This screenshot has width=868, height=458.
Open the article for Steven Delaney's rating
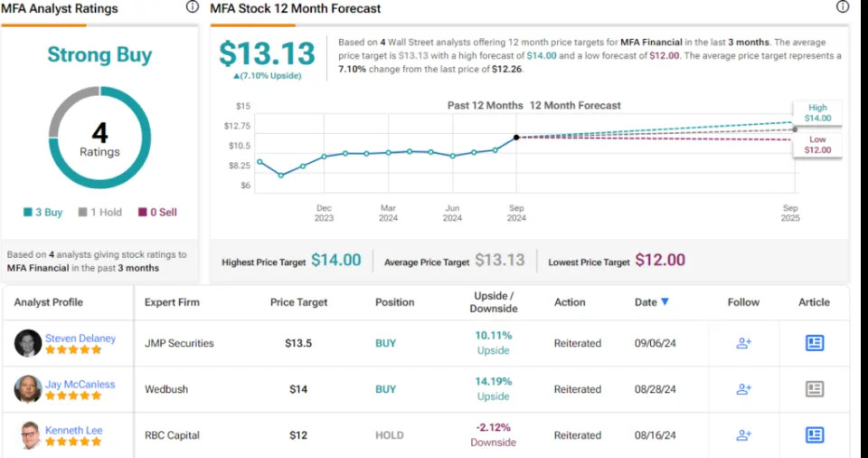pos(815,343)
